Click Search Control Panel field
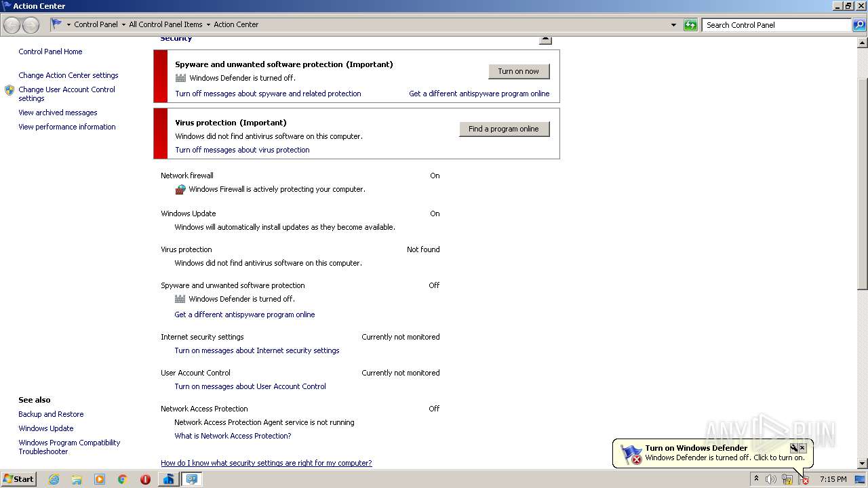The image size is (868, 488). (x=776, y=25)
